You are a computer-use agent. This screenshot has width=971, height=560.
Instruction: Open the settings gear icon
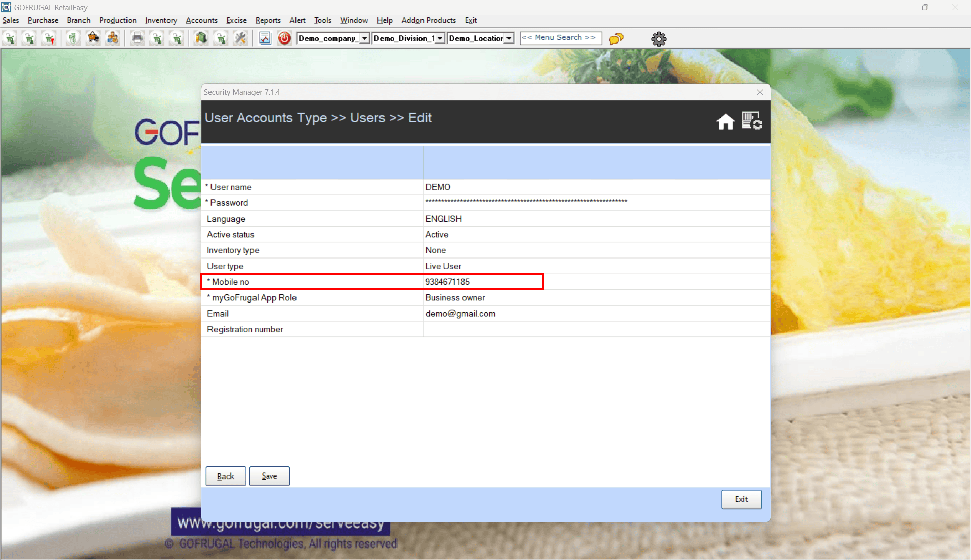tap(659, 39)
